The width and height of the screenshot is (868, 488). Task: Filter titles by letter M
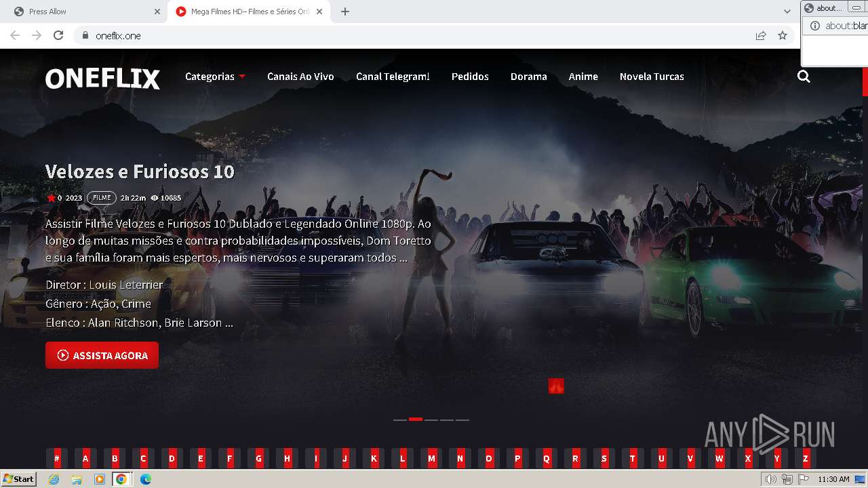tap(431, 458)
